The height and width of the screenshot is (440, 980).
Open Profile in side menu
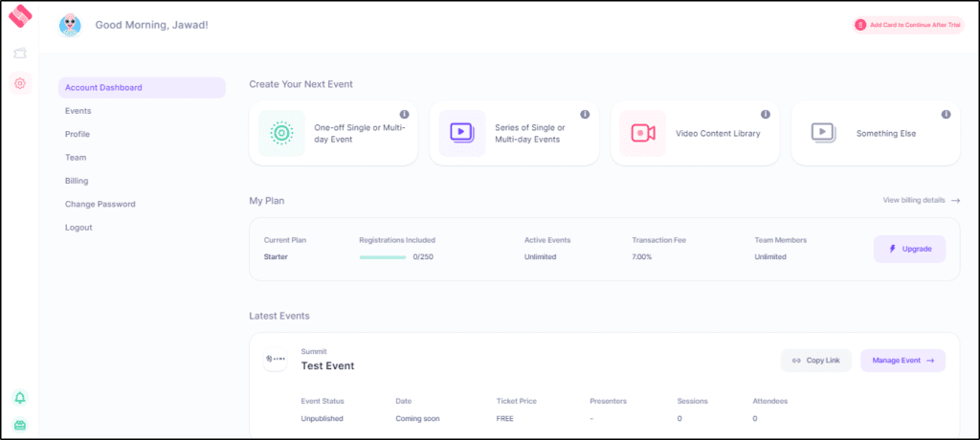78,134
